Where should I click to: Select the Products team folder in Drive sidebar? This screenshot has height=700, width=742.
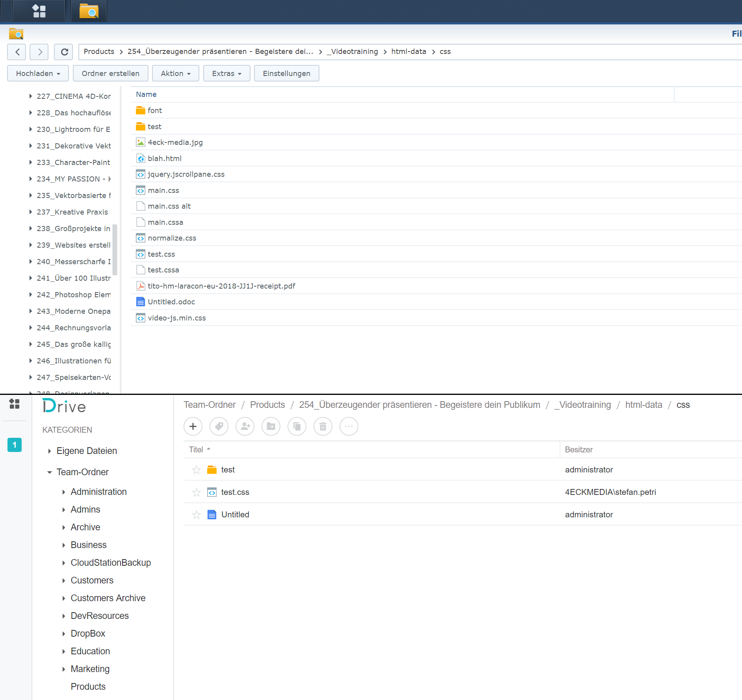pyautogui.click(x=88, y=687)
